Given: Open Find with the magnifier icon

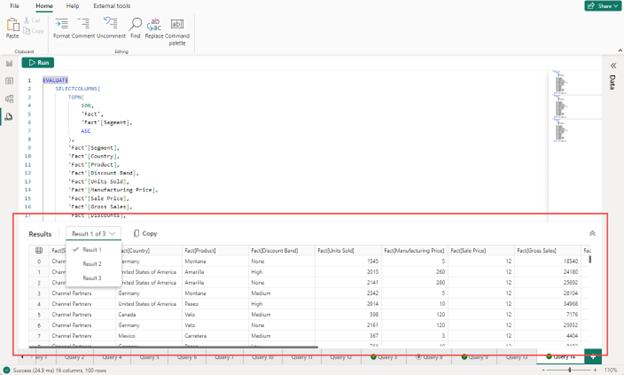Looking at the screenshot, I should click(x=135, y=28).
